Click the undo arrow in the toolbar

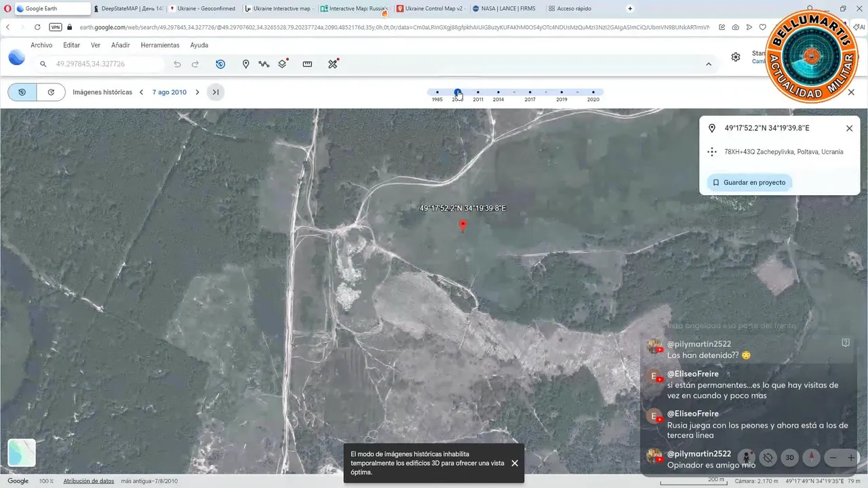177,64
